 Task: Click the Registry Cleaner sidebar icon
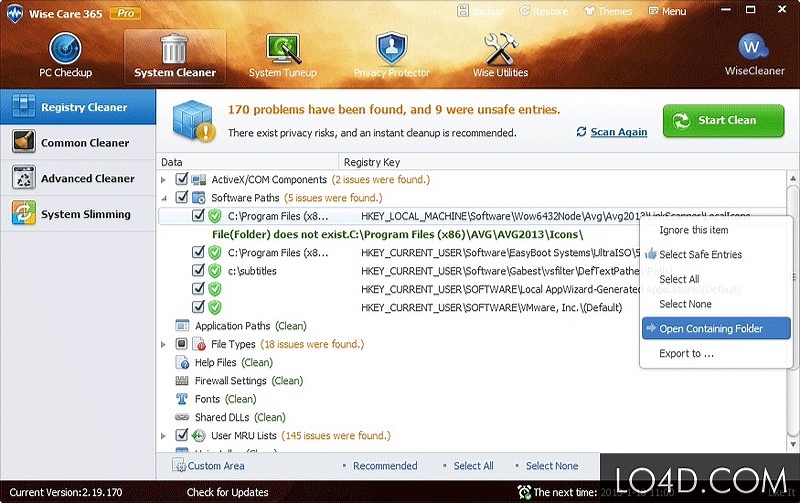tap(23, 106)
